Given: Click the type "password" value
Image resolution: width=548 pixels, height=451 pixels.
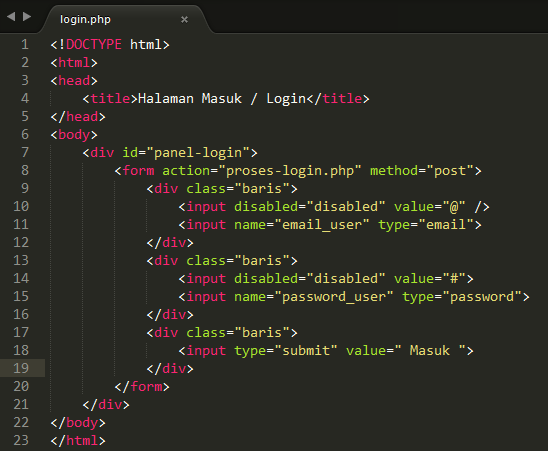Looking at the screenshot, I should (x=482, y=297).
